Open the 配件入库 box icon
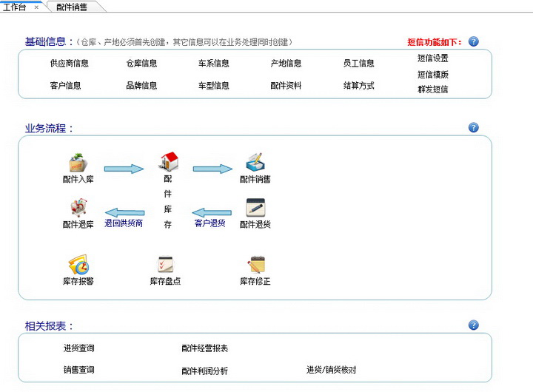533x392 pixels. tap(78, 163)
